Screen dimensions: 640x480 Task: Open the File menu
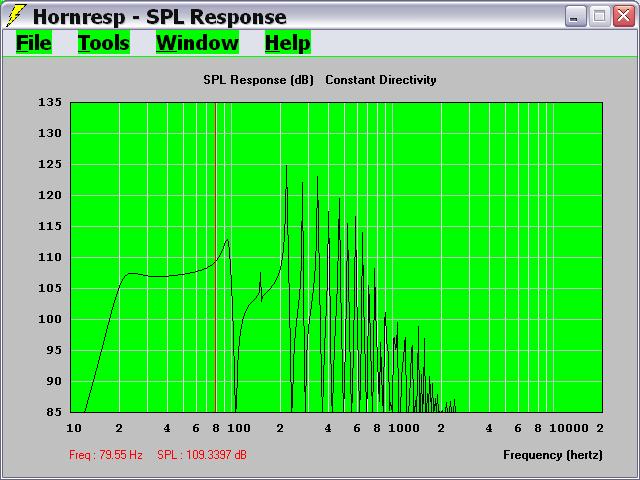click(x=34, y=42)
